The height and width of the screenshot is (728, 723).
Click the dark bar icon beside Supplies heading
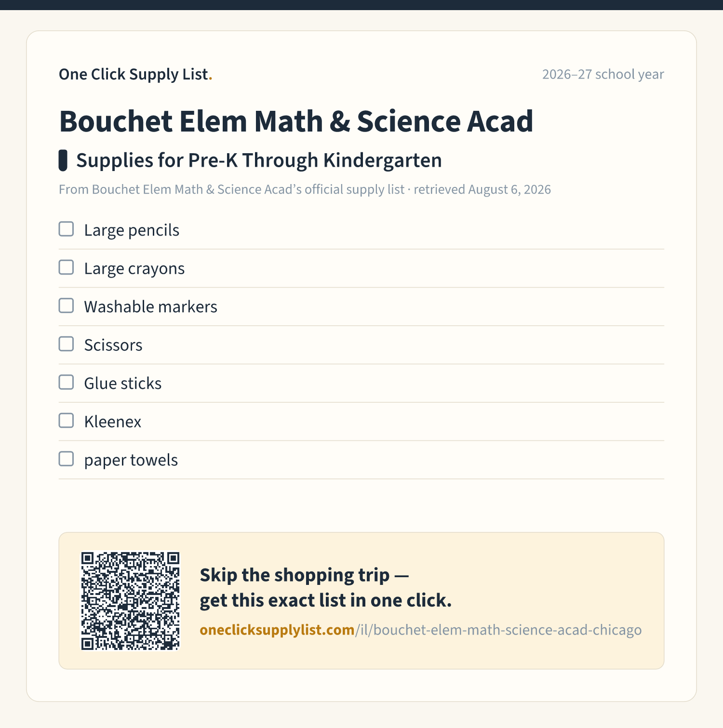click(x=63, y=160)
